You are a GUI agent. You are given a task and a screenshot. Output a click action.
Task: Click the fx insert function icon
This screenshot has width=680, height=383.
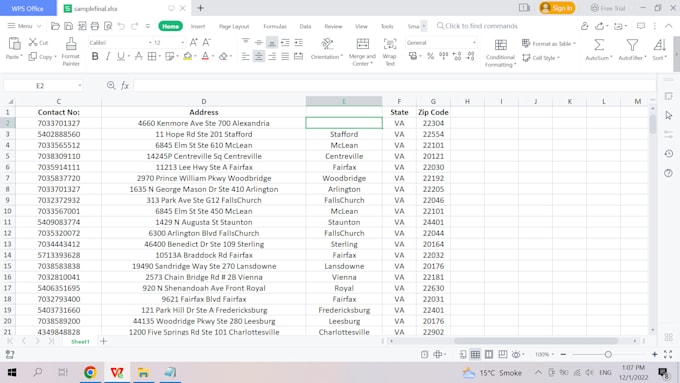(125, 85)
